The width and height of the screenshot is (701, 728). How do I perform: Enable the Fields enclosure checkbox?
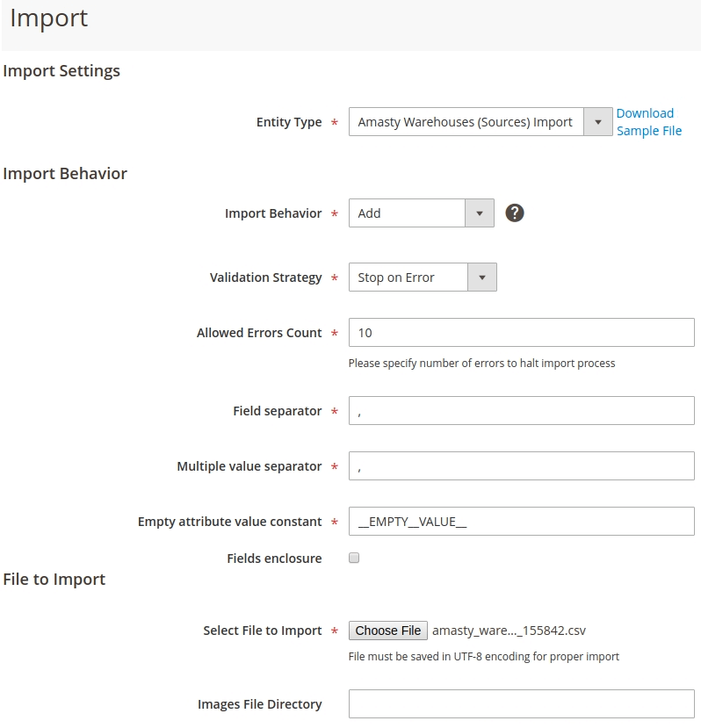point(354,558)
